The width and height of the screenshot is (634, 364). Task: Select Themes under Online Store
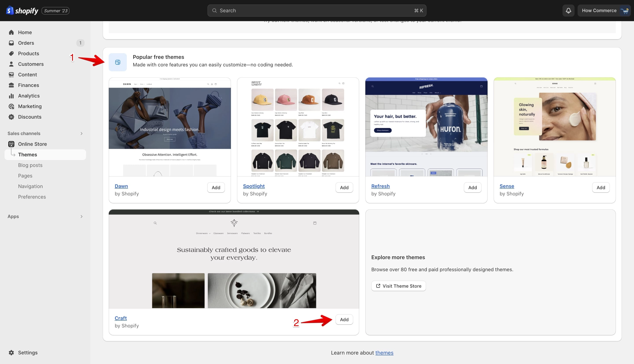click(45, 154)
